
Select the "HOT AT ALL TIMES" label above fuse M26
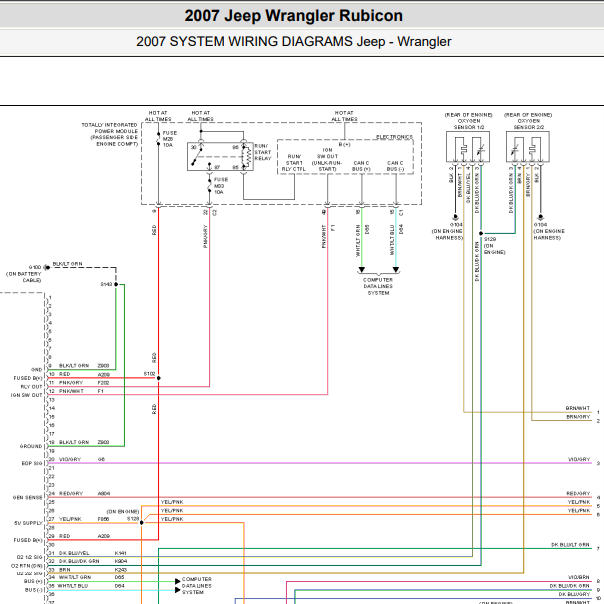point(158,116)
